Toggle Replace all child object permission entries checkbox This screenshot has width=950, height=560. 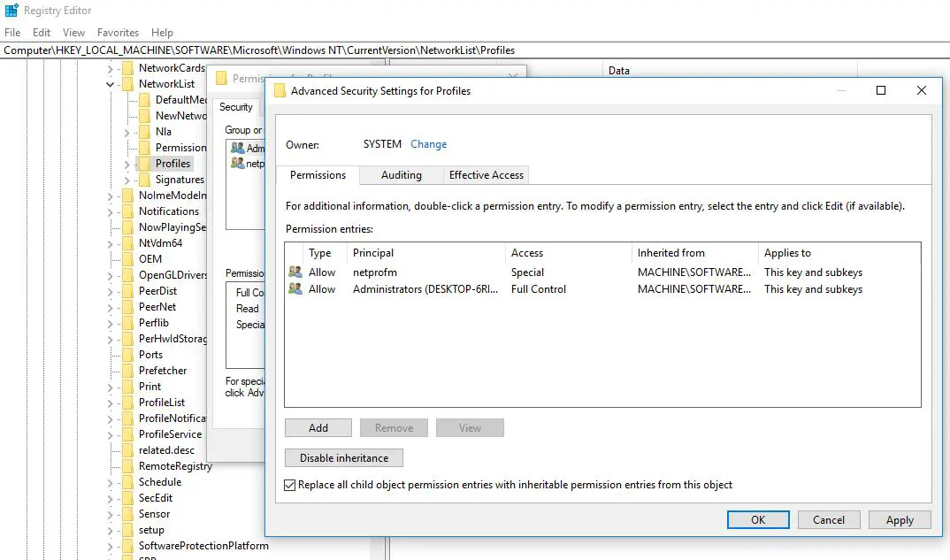(290, 485)
